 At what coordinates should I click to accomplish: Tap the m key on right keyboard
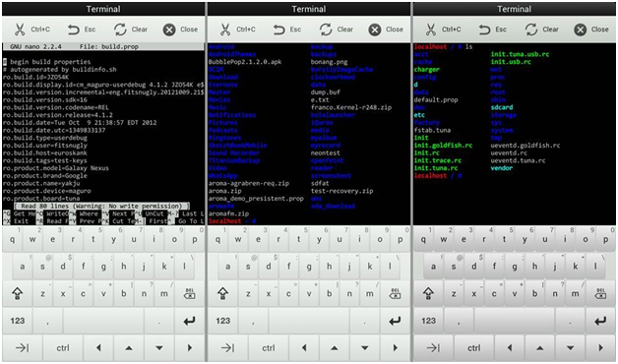point(576,293)
